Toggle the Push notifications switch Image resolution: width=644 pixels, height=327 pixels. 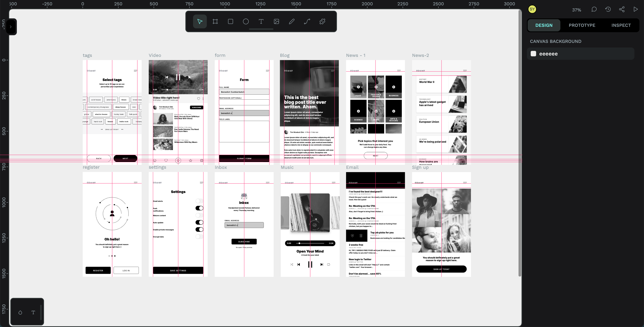(x=199, y=208)
